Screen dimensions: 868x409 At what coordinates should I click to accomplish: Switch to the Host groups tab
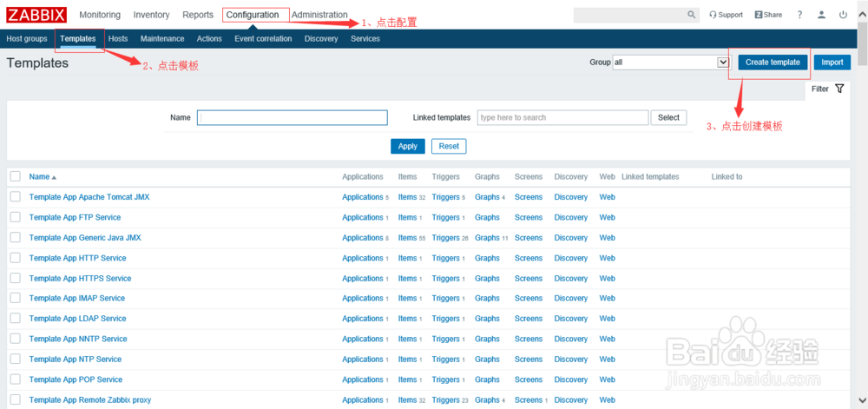(x=27, y=39)
